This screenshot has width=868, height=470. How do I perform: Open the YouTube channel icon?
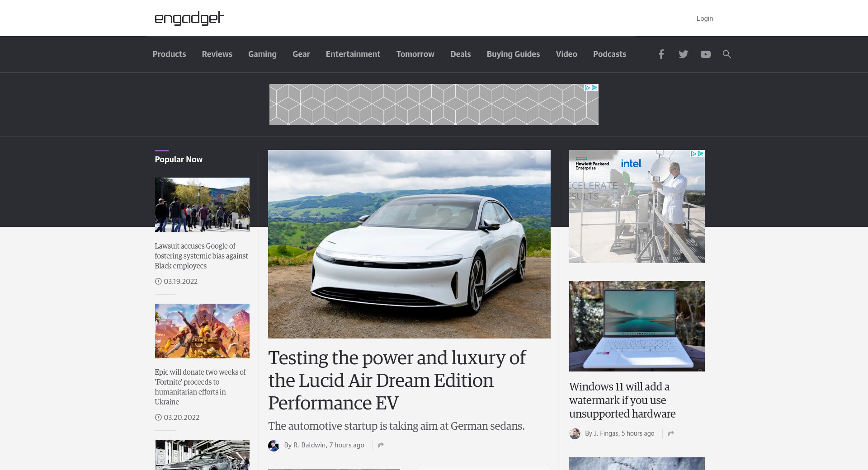click(705, 54)
